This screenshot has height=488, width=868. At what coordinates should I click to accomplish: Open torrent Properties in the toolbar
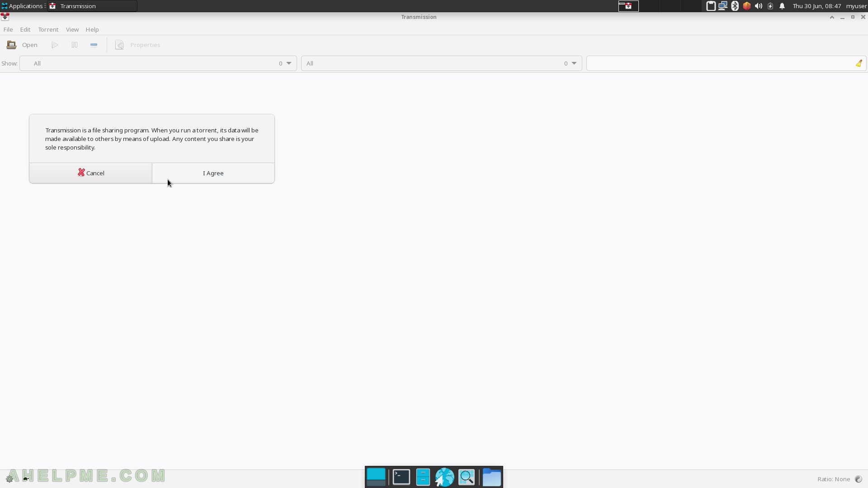pos(138,45)
